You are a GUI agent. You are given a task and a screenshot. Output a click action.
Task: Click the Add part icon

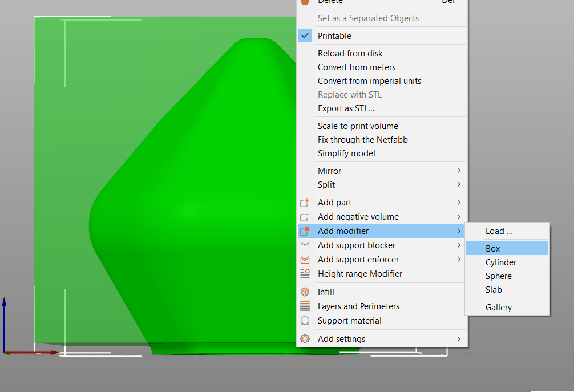click(305, 202)
